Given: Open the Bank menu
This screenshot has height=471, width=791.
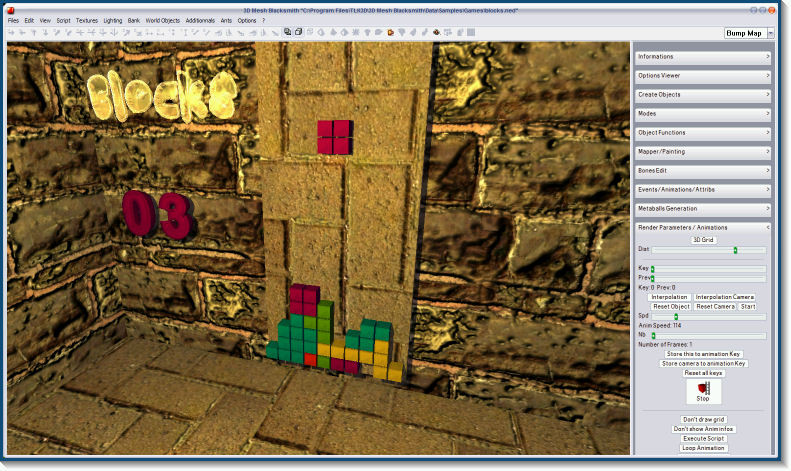Looking at the screenshot, I should click(x=134, y=21).
